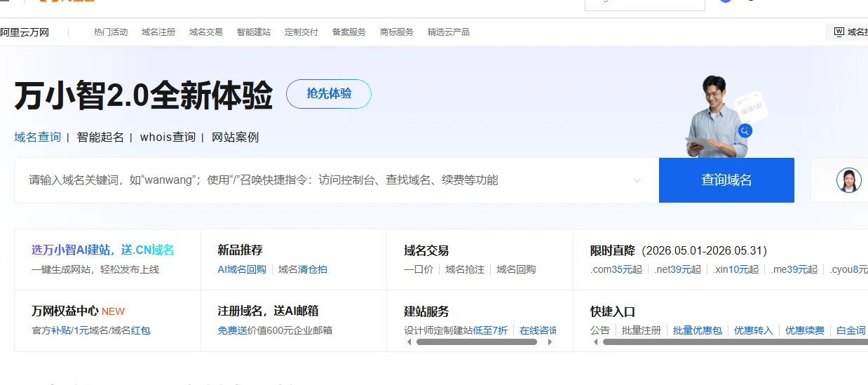Click the top search field
The image size is (868, 385).
coord(644,5)
